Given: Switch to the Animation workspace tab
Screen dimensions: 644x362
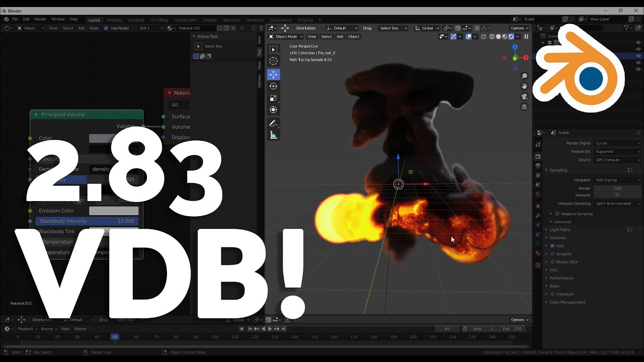Looking at the screenshot, I should click(x=231, y=20).
